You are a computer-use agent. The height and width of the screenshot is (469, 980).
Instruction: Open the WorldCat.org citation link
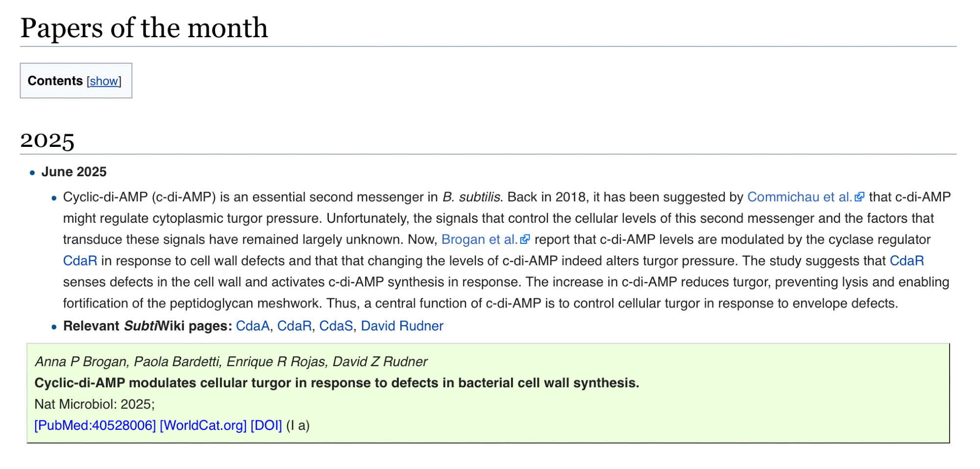(x=203, y=425)
